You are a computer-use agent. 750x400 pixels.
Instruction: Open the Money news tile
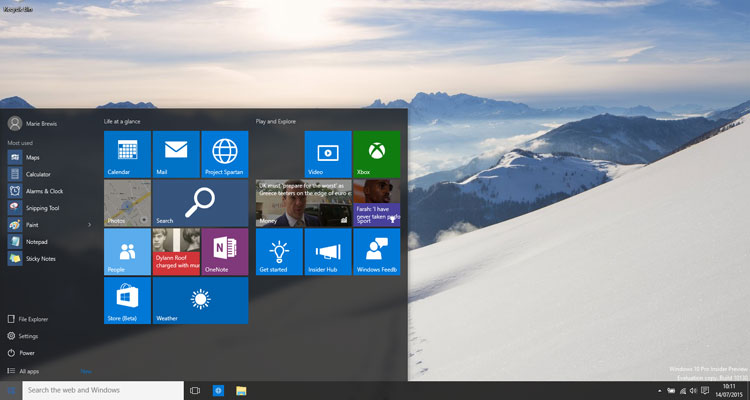coord(304,203)
